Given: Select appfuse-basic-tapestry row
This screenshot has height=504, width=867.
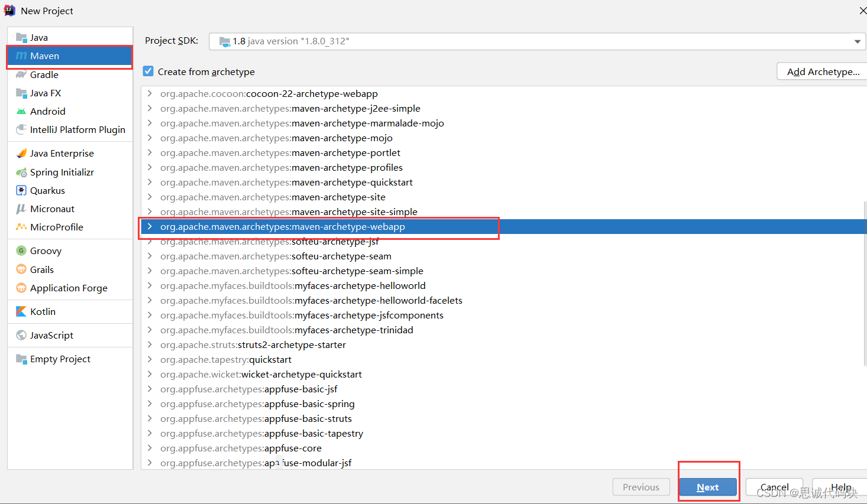Looking at the screenshot, I should click(x=504, y=433).
